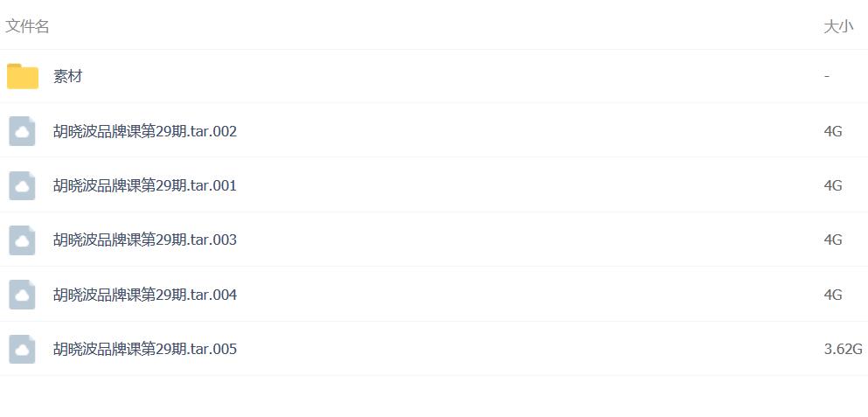Click the 4G size of tar.002 row
Image resolution: width=868 pixels, height=417 pixels.
click(x=833, y=131)
